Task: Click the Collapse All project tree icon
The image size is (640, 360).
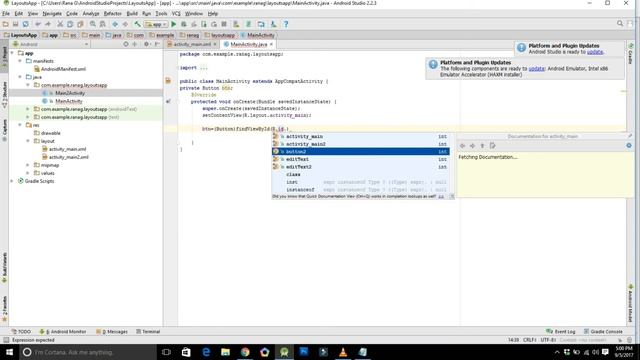Action: tap(134, 44)
